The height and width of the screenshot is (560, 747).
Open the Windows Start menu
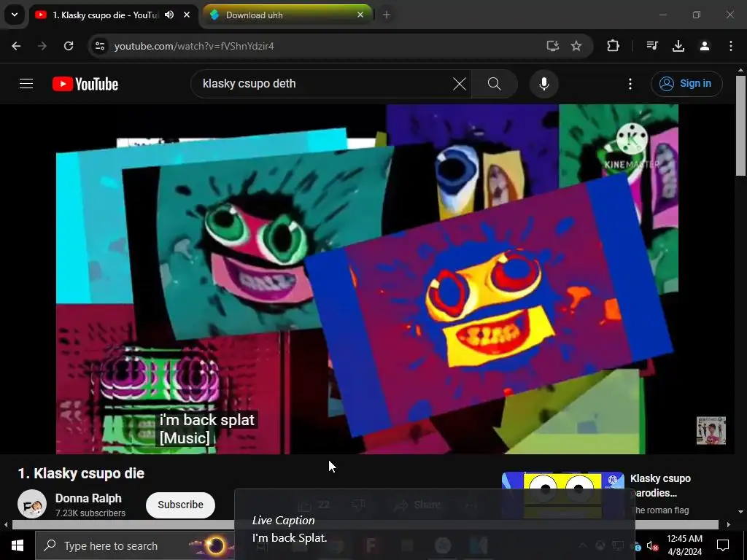[x=18, y=545]
